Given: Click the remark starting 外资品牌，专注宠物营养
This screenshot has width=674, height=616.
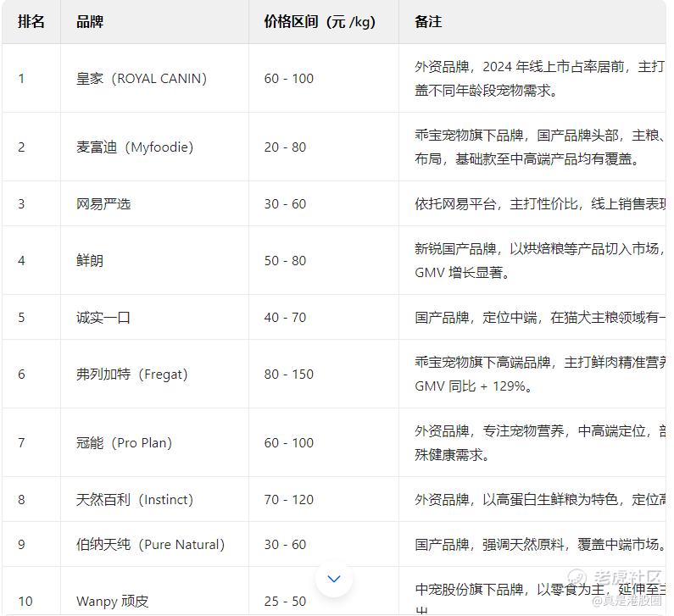Looking at the screenshot, I should (x=540, y=442).
